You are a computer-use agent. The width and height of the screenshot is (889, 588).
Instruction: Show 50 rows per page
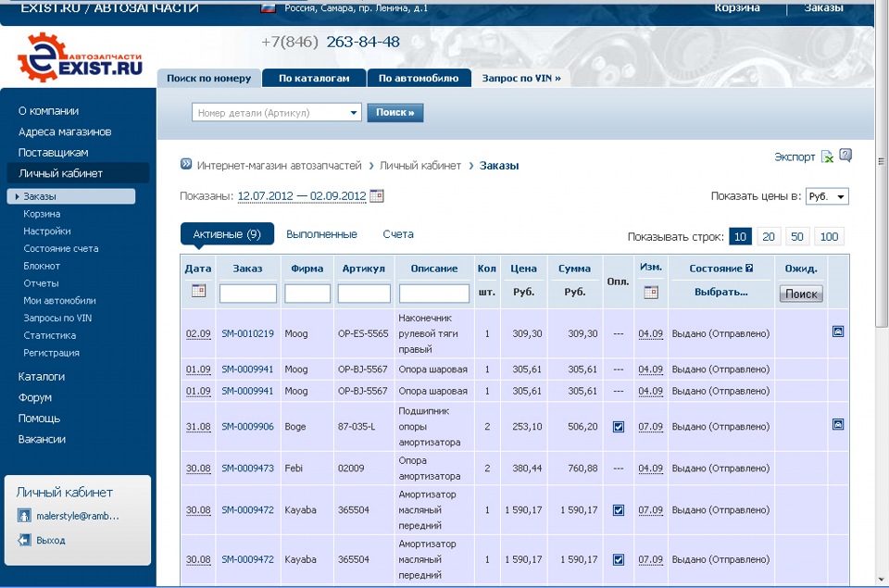[797, 236]
